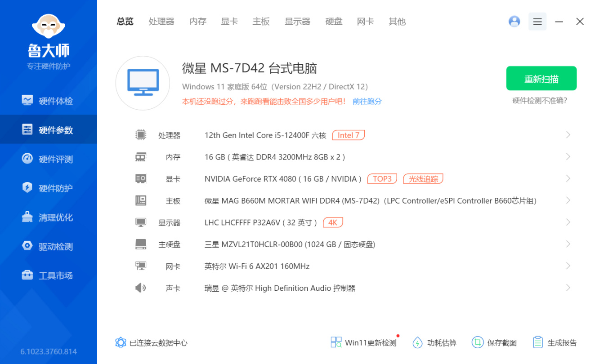This screenshot has height=364, width=595.
Task: Expand the 网卡 row details arrow
Action: click(x=568, y=266)
